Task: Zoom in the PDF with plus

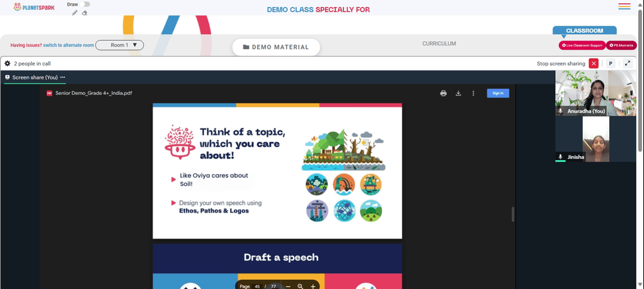Action: click(x=313, y=286)
